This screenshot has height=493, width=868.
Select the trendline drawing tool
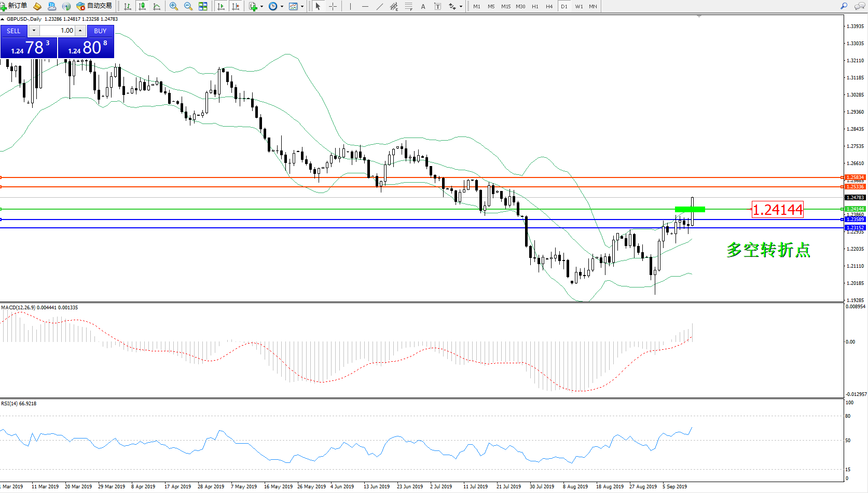point(380,6)
